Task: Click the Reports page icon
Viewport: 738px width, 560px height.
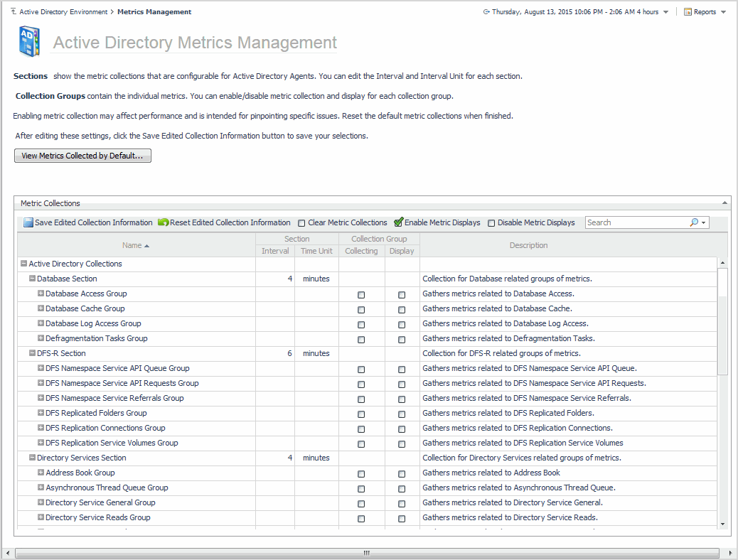Action: pyautogui.click(x=688, y=12)
